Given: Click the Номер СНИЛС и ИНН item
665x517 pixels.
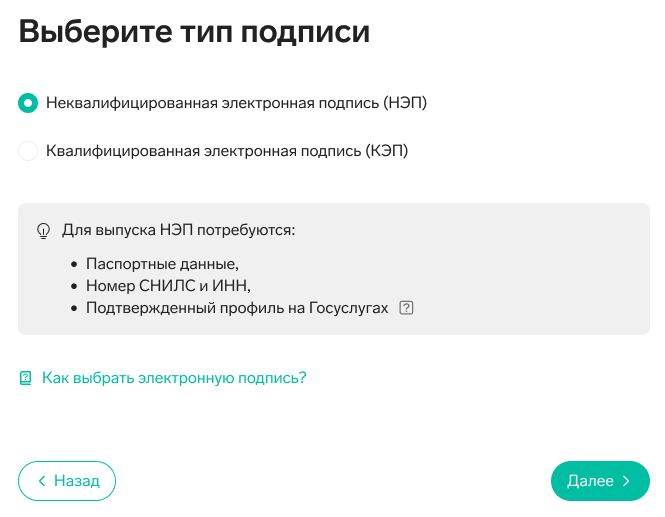Looking at the screenshot, I should (167, 286).
